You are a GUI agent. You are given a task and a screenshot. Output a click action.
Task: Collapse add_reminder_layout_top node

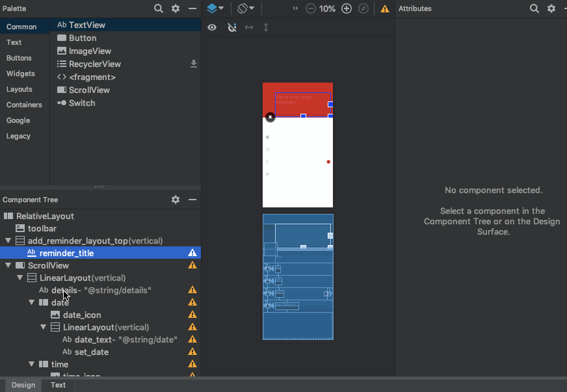(8, 241)
